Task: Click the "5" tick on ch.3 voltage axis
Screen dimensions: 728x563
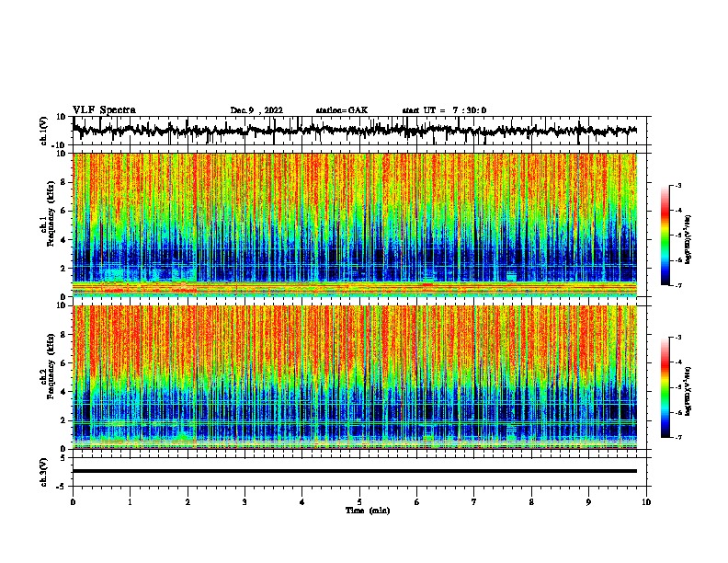Action: point(63,458)
